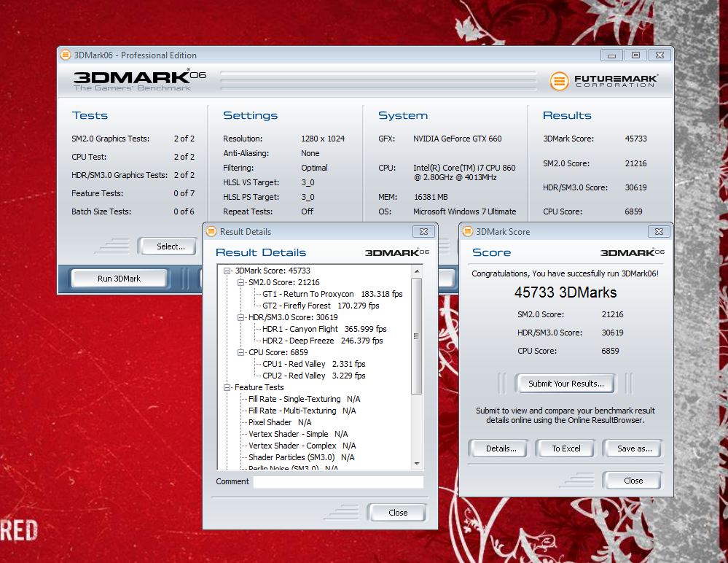Select Pixel Shader N/A row
The image size is (728, 563).
pyautogui.click(x=280, y=422)
